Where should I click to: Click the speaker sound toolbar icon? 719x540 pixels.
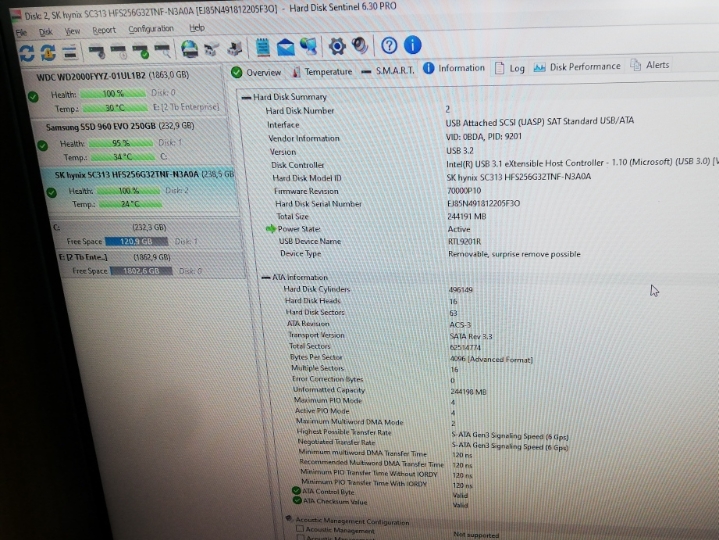click(360, 45)
